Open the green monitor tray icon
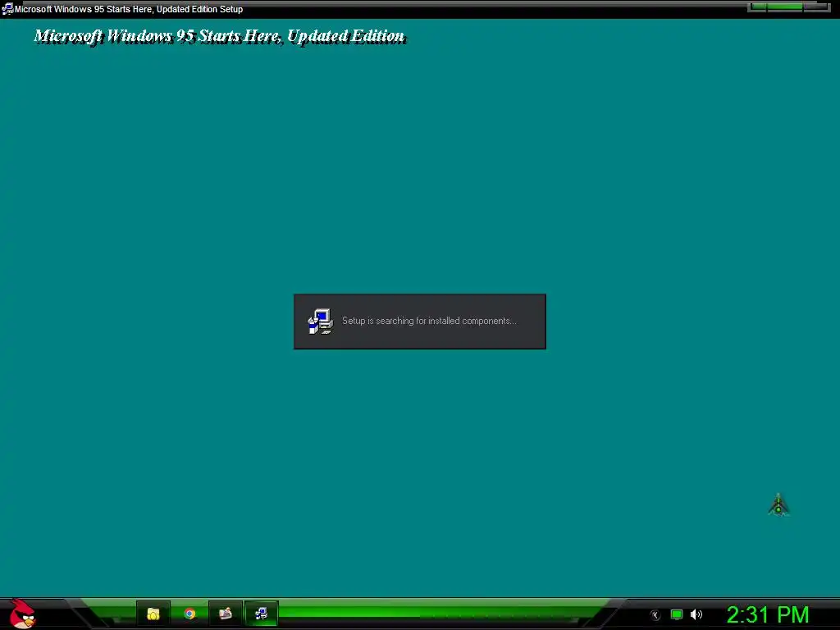Screen dimensions: 840x630 (x=677, y=614)
